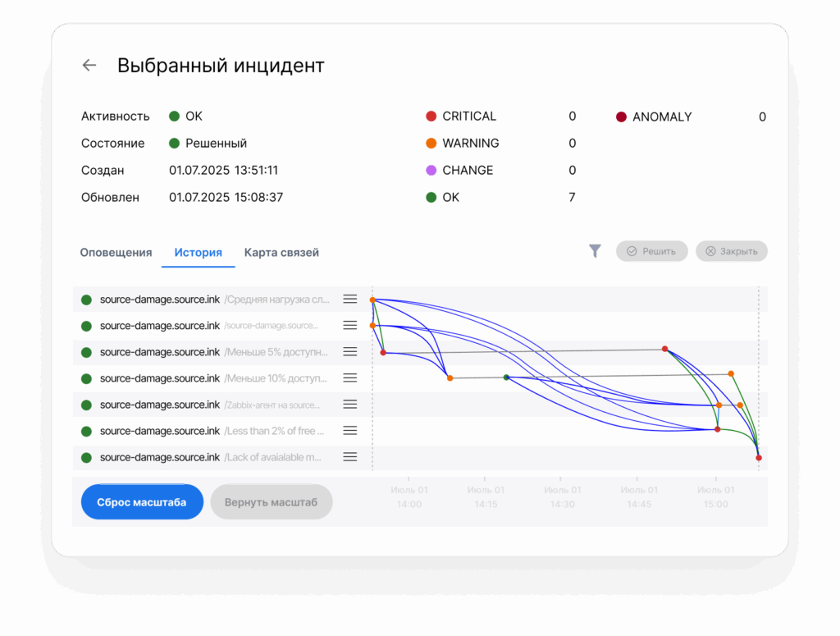The width and height of the screenshot is (840, 636).
Task: Click the back arrow near the incident title
Action: point(89,65)
